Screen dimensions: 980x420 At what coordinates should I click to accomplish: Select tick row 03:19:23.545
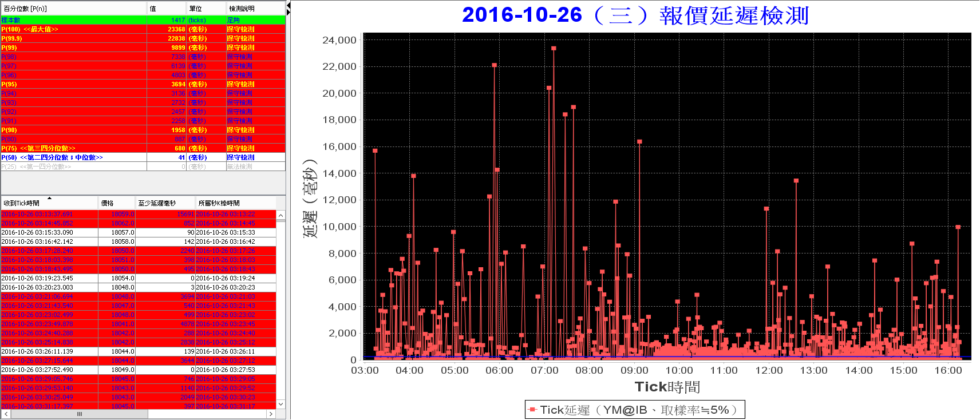139,278
